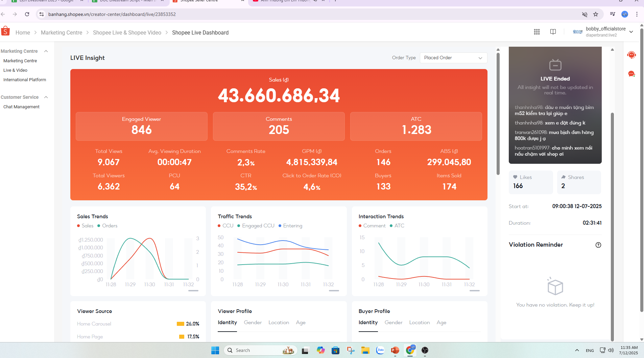
Task: Select Live & Video sidebar item
Action: tap(15, 70)
